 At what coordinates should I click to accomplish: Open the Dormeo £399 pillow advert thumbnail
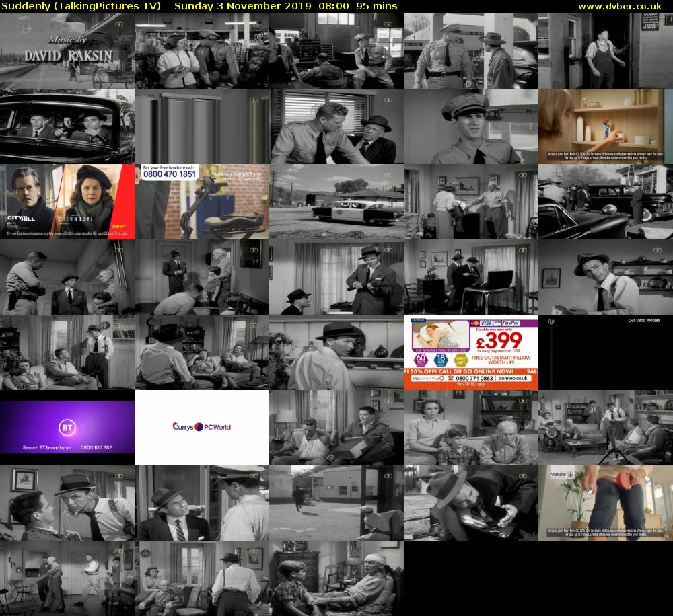click(x=471, y=352)
